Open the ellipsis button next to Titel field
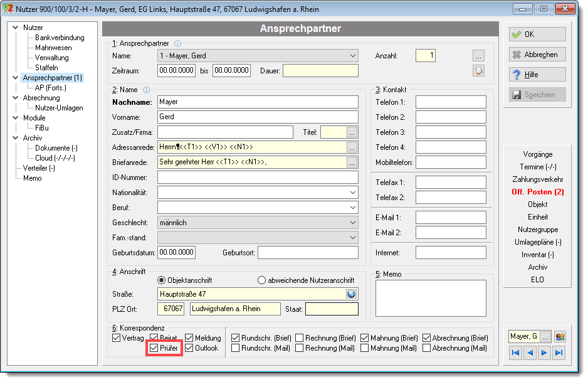This screenshot has height=382, width=588. point(352,132)
